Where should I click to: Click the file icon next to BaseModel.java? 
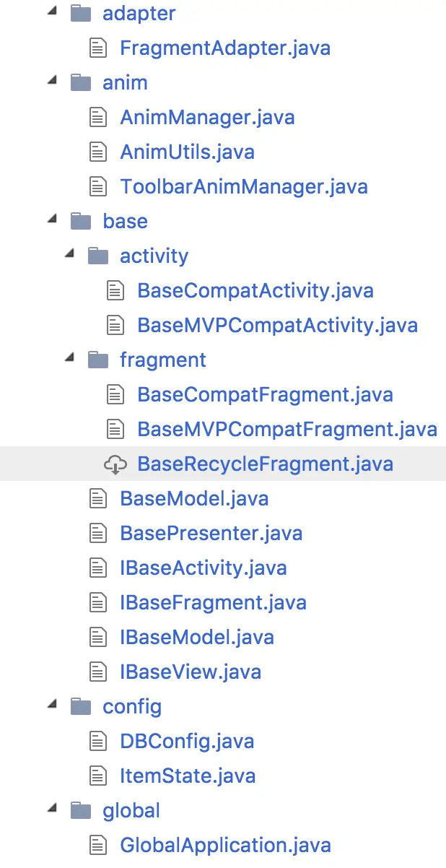(x=97, y=499)
